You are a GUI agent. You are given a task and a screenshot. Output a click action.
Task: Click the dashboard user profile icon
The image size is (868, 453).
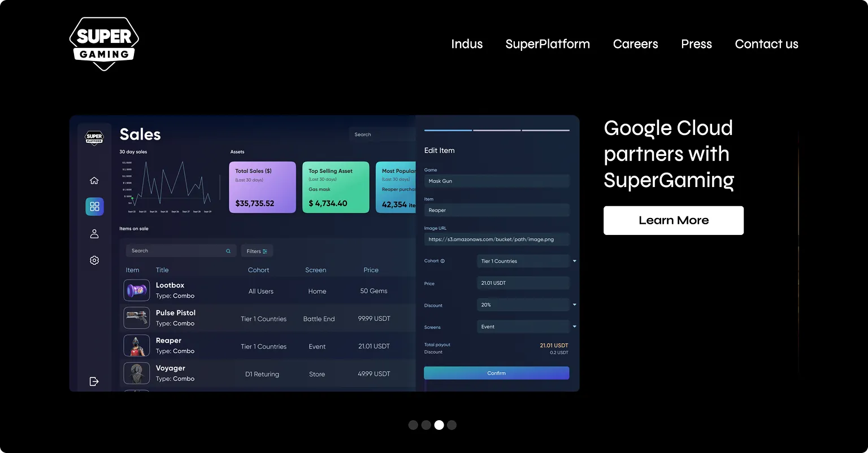click(x=94, y=233)
